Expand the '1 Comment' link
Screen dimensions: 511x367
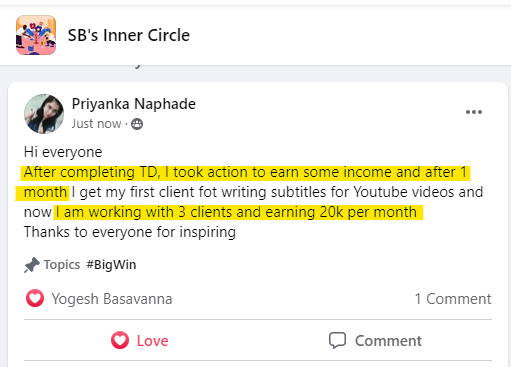coord(453,299)
